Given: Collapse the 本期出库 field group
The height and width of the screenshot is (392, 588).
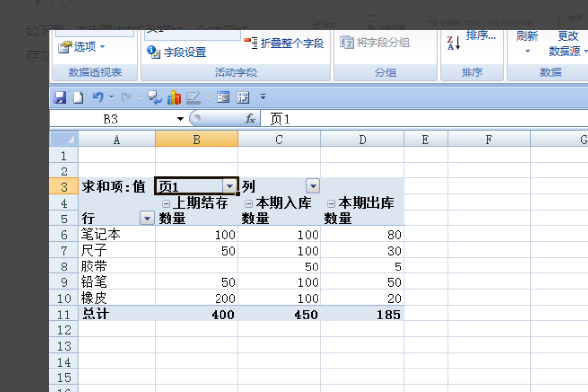Looking at the screenshot, I should click(x=330, y=203).
